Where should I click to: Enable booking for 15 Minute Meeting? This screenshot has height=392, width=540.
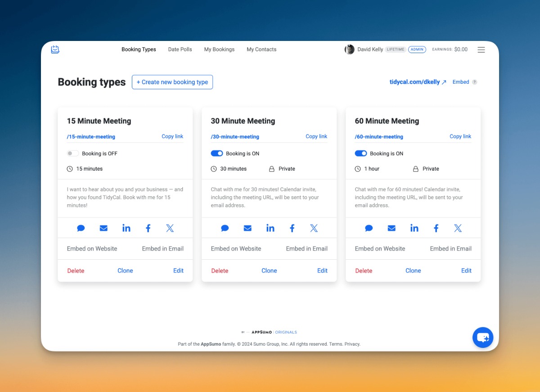(x=73, y=153)
